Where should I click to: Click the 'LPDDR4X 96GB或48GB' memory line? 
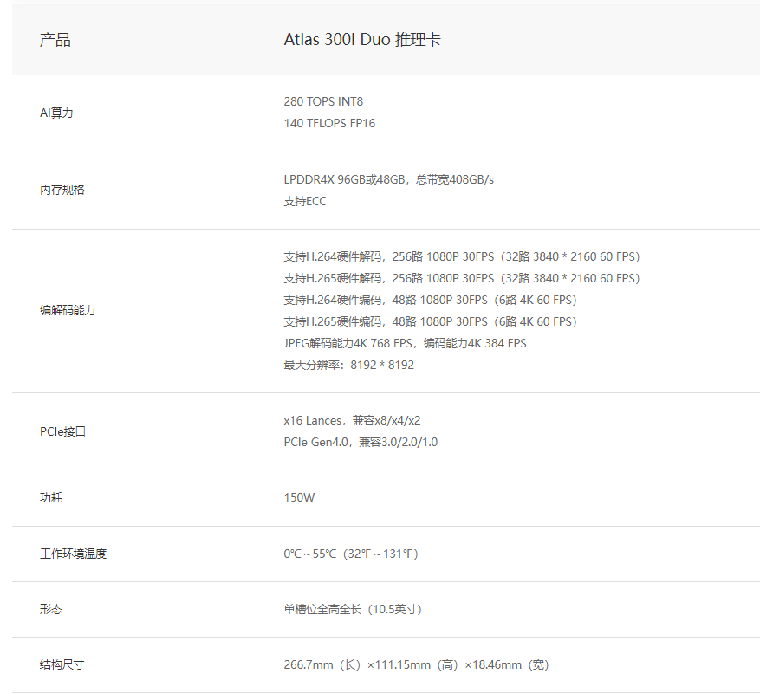coord(389,179)
